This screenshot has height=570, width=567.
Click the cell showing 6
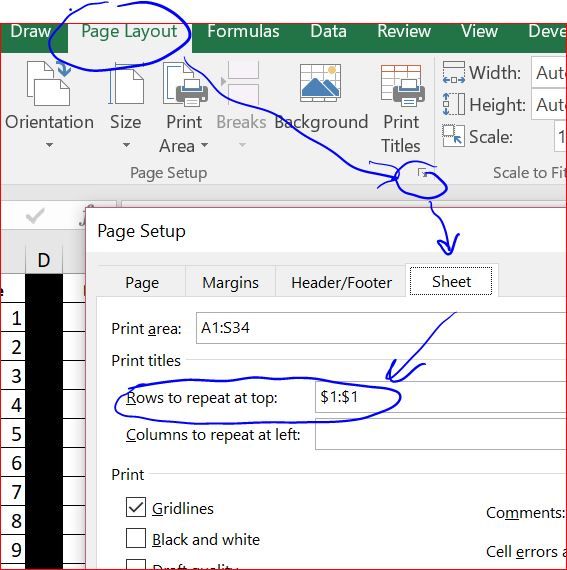tap(13, 462)
